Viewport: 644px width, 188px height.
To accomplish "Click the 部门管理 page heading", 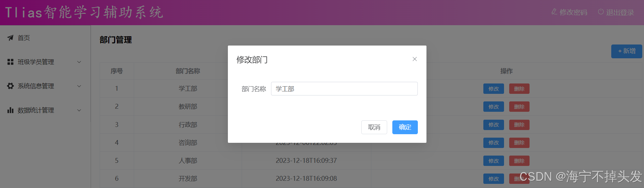I will tap(116, 40).
